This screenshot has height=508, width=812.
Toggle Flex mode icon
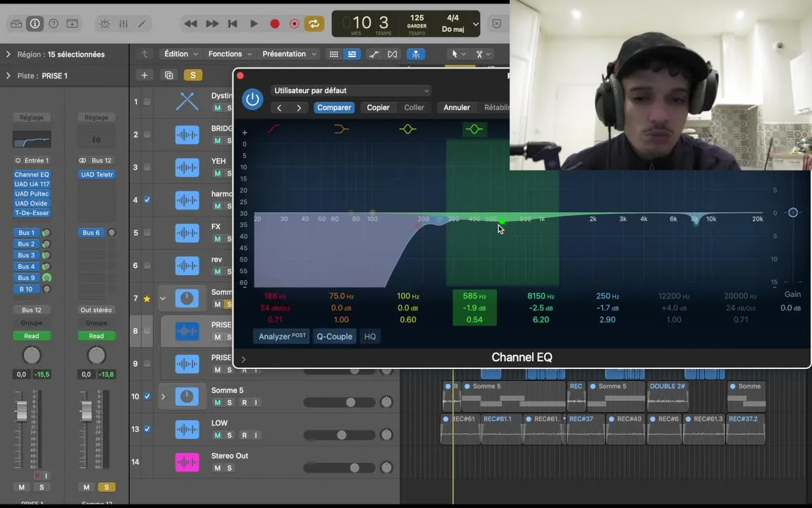click(392, 54)
